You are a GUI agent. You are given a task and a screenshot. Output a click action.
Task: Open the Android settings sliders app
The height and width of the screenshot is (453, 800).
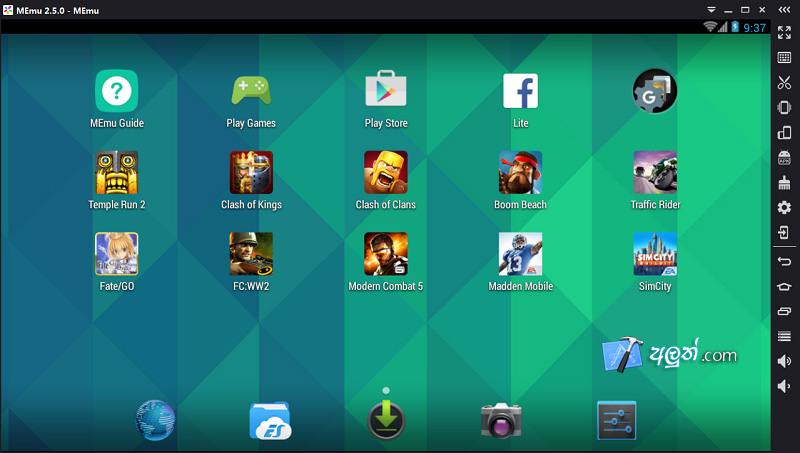[x=617, y=420]
